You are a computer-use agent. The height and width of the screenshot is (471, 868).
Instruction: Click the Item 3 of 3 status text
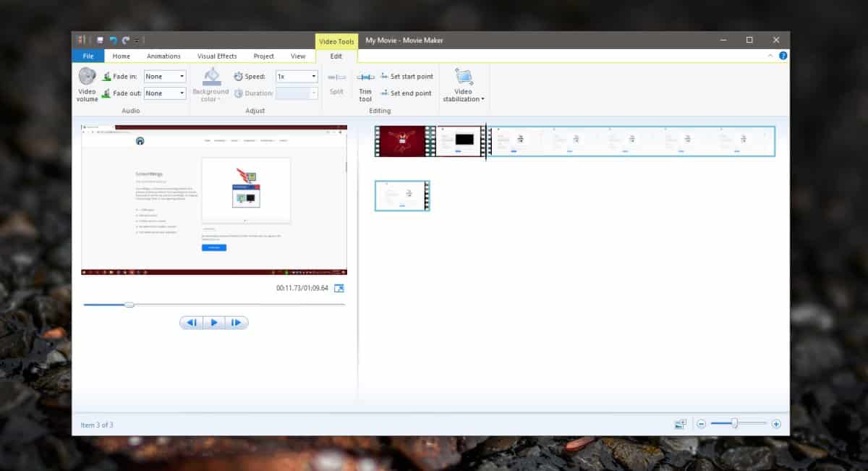pos(97,425)
